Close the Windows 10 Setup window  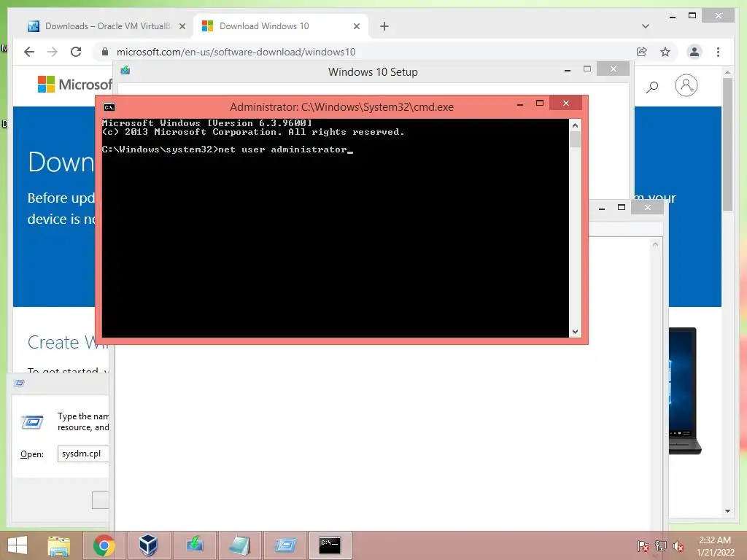[x=613, y=69]
